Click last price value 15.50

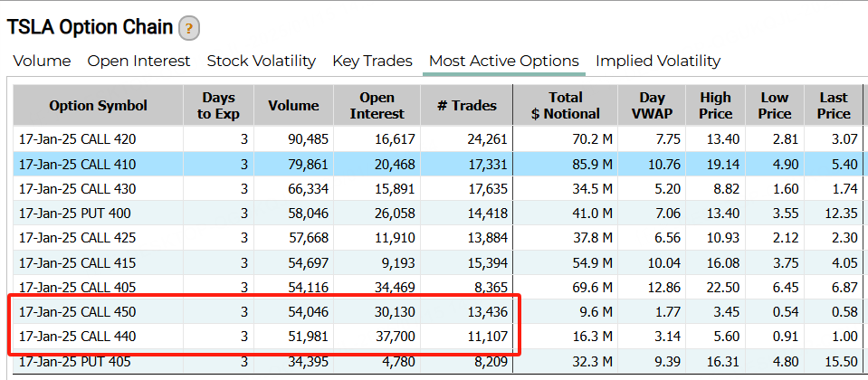[x=841, y=362]
